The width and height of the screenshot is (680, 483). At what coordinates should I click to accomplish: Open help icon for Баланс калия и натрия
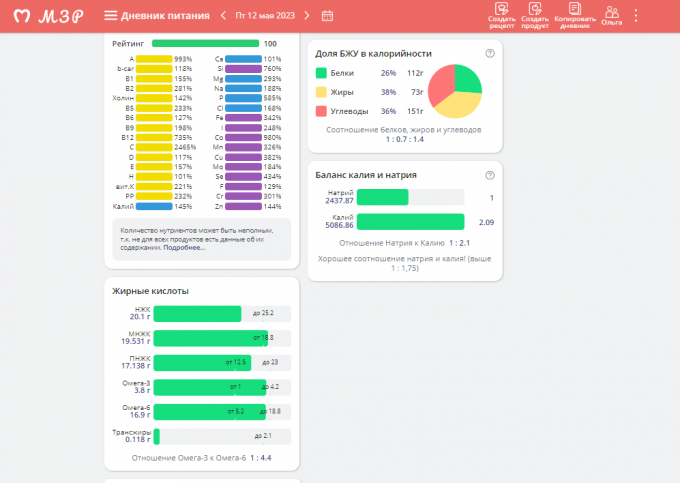pos(489,175)
